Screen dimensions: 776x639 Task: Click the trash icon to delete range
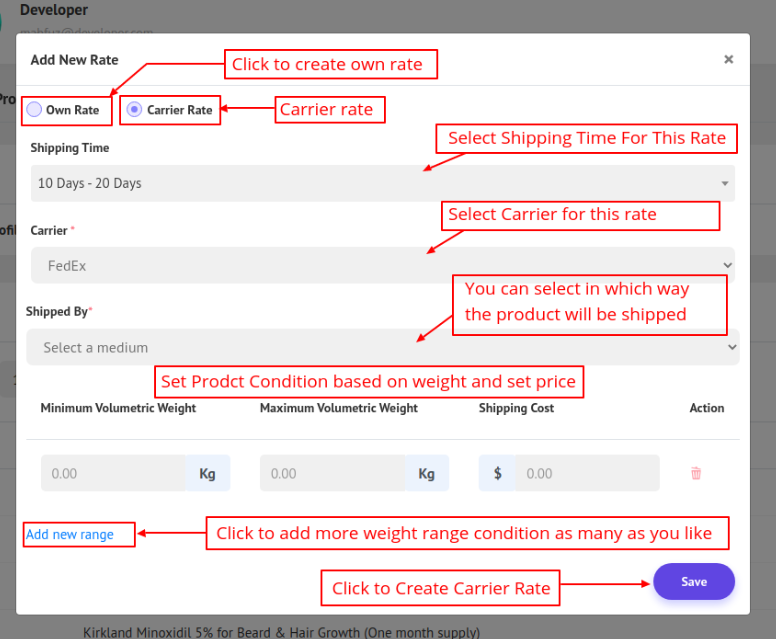[x=696, y=473]
